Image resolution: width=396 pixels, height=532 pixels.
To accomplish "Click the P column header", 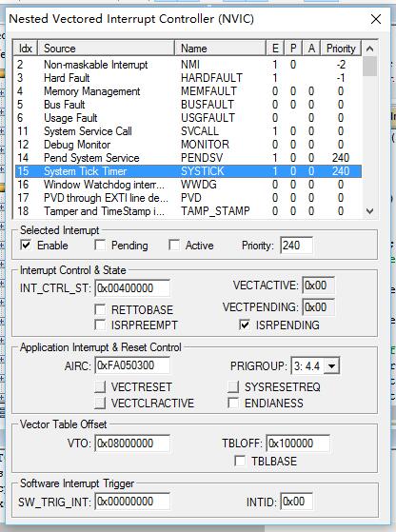I will [x=293, y=49].
